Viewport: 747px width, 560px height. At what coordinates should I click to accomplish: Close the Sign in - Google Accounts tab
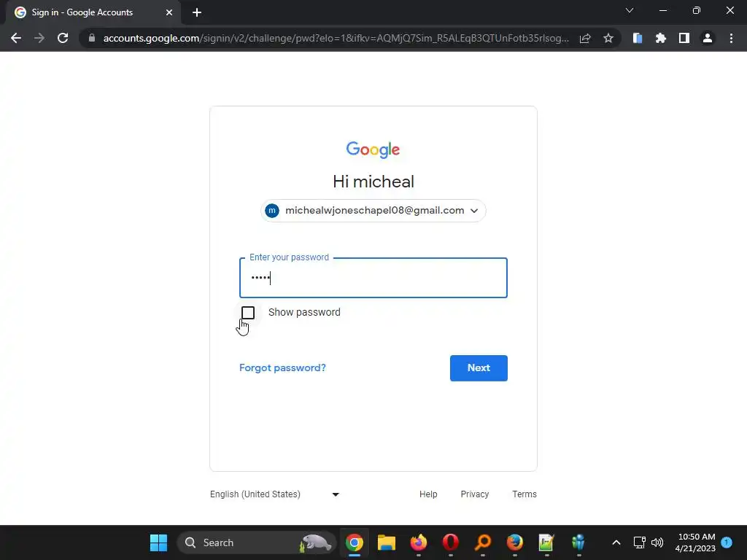pos(169,12)
